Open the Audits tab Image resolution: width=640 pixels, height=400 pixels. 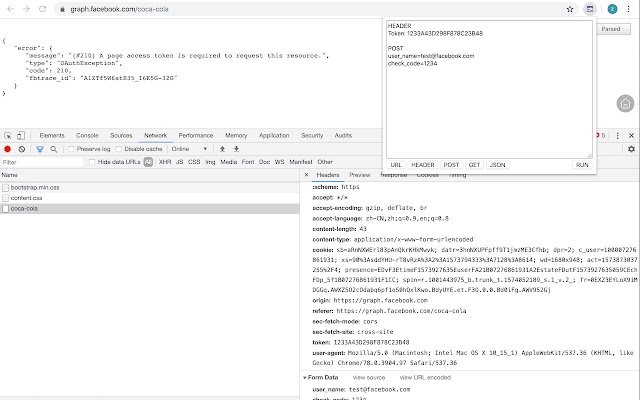point(343,136)
